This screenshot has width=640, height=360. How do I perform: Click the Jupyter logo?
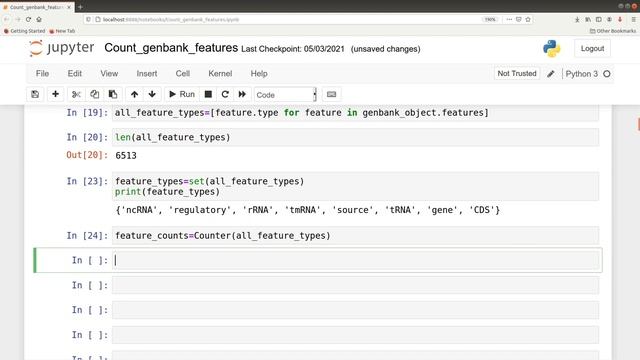[x=62, y=48]
